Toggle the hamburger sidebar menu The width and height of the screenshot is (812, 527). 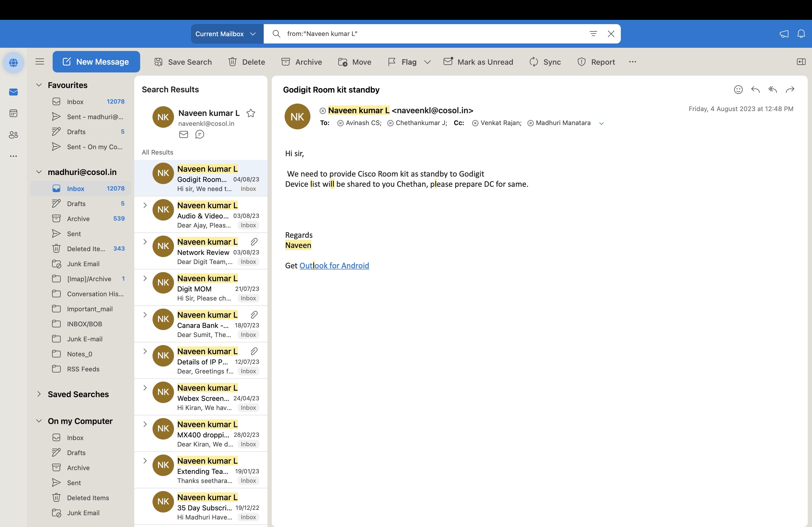[40, 62]
